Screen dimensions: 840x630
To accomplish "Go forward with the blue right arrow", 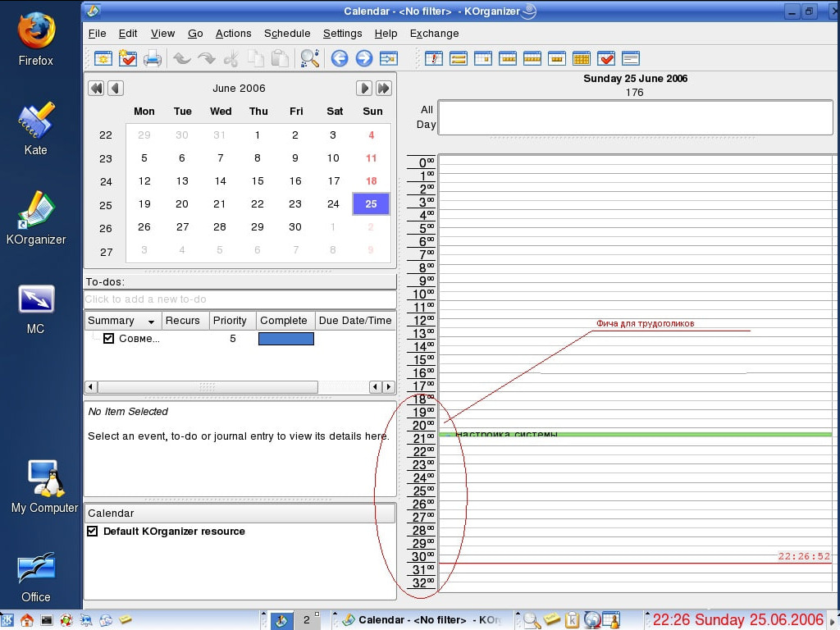I will (363, 58).
